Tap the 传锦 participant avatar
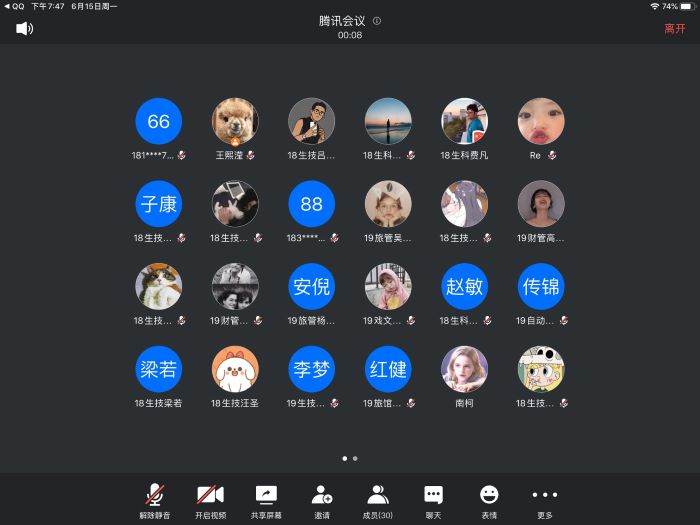The height and width of the screenshot is (525, 700). [541, 287]
